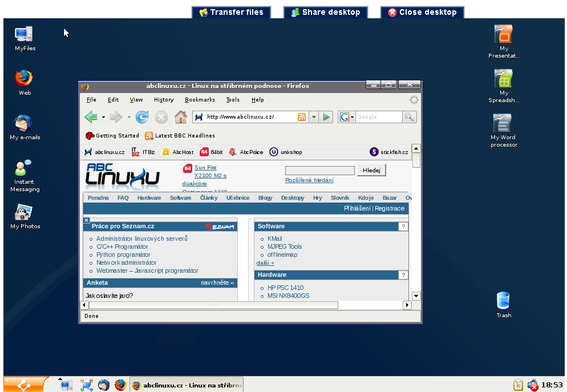
Task: Open the Getting Started bookmark
Action: (x=112, y=136)
